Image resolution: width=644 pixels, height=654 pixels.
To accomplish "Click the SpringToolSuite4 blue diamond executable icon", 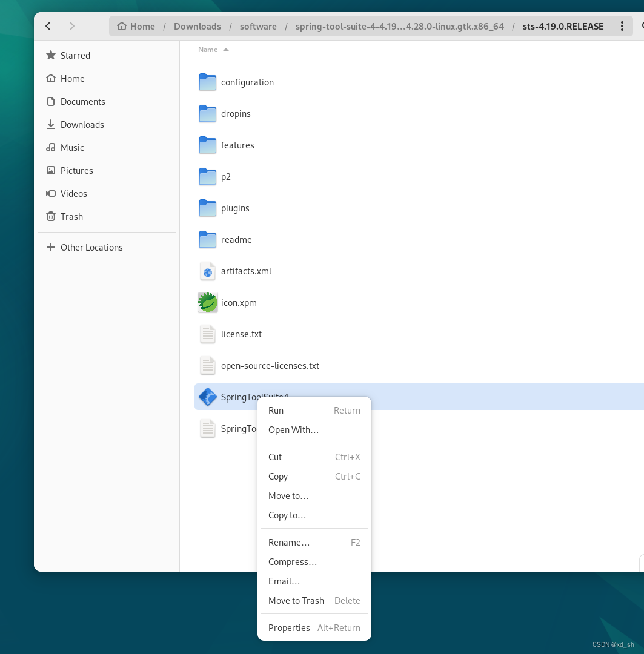I will pyautogui.click(x=207, y=397).
